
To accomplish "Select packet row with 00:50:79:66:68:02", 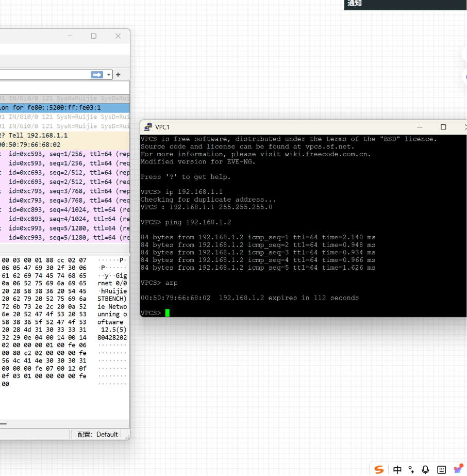I will click(64, 145).
